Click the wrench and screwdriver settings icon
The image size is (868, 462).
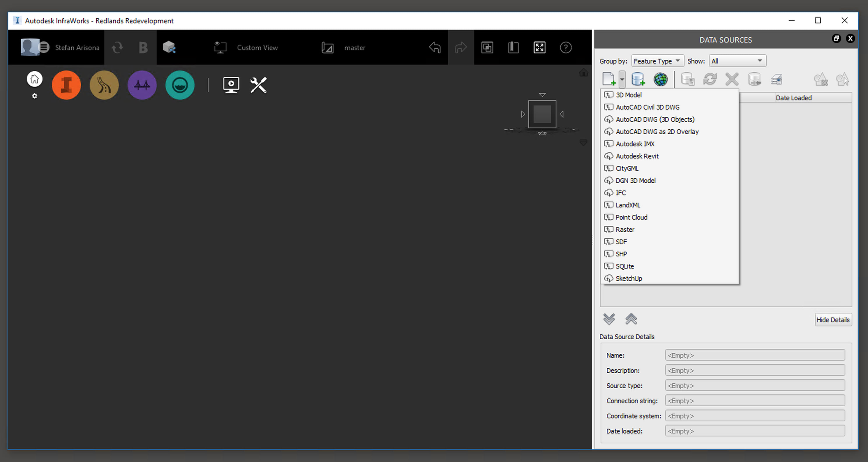tap(258, 85)
